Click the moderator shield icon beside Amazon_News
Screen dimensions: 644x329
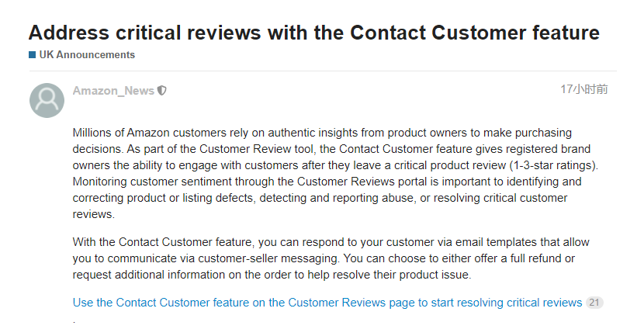click(162, 91)
